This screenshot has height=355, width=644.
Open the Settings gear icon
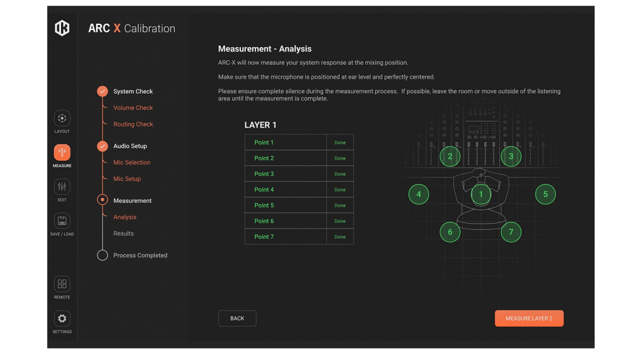pos(62,319)
